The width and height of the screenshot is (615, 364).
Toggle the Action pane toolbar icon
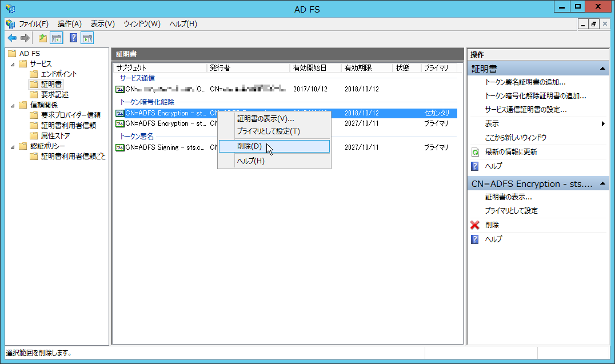coord(87,38)
